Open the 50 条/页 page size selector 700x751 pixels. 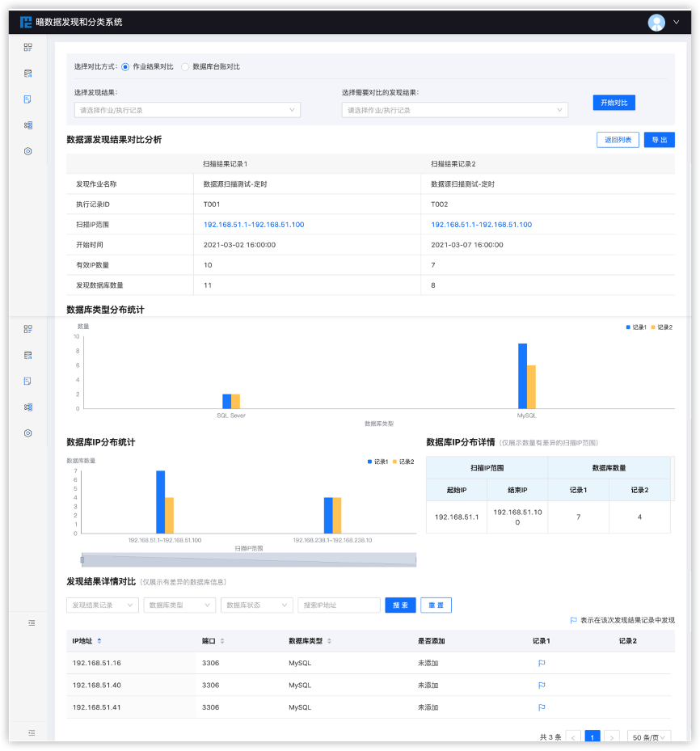click(648, 737)
